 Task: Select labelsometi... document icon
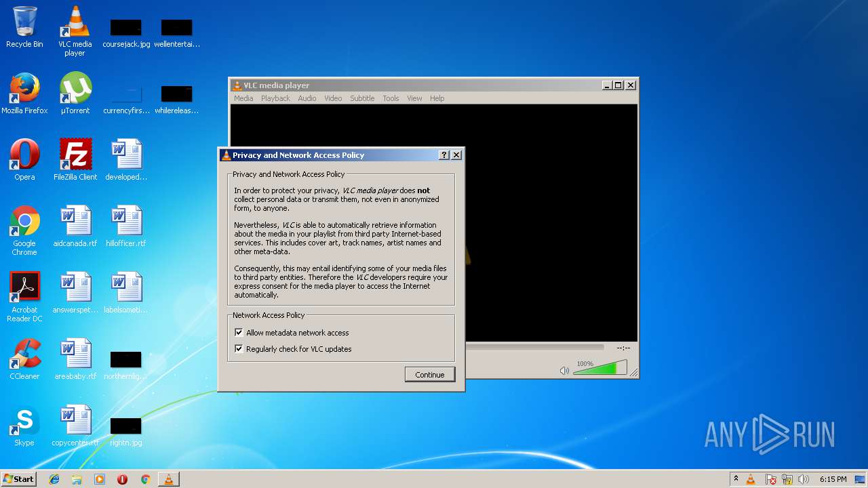[x=126, y=293]
